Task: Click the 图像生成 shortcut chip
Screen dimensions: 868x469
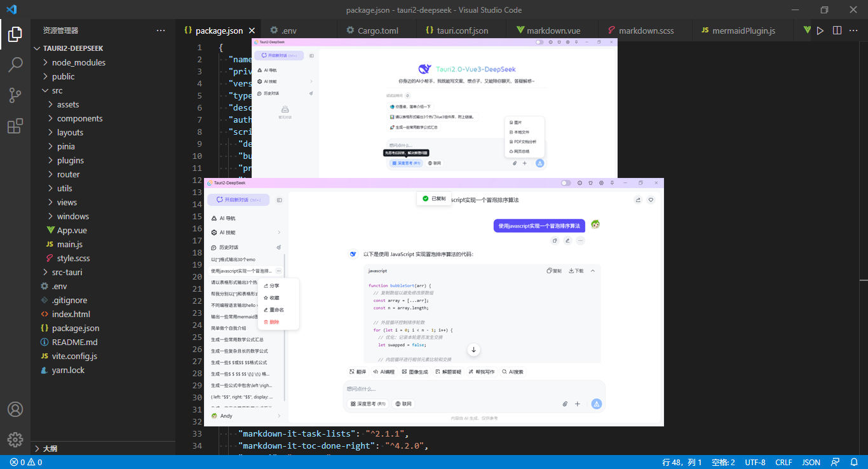Action: coord(414,372)
